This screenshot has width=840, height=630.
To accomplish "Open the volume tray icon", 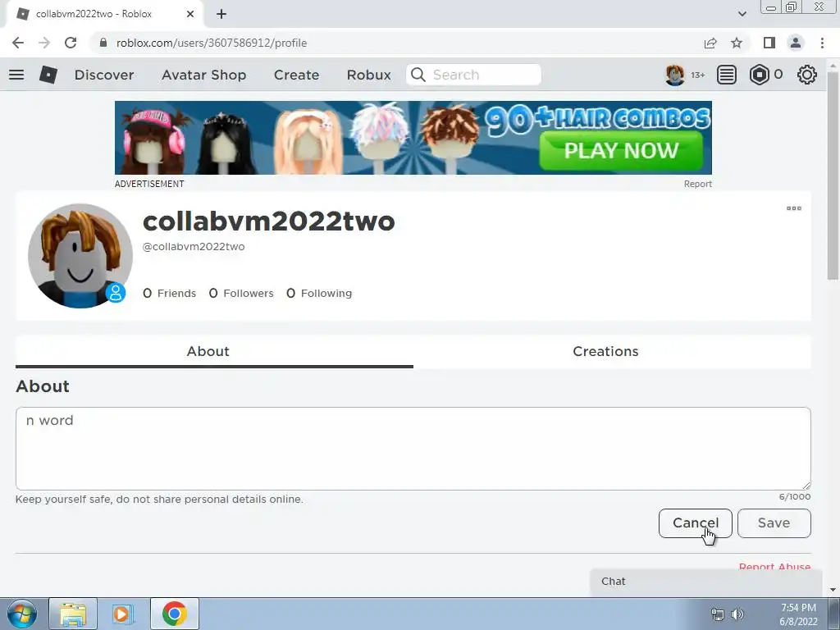I will click(x=737, y=614).
